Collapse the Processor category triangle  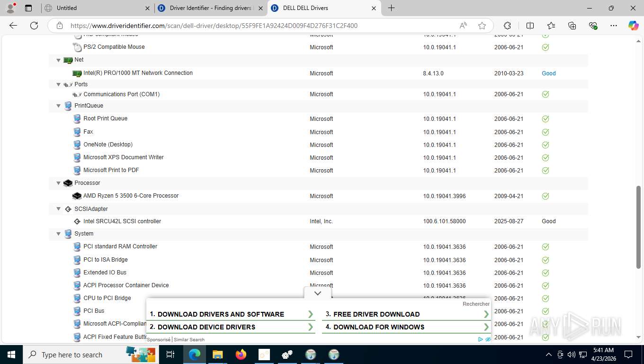coord(59,183)
